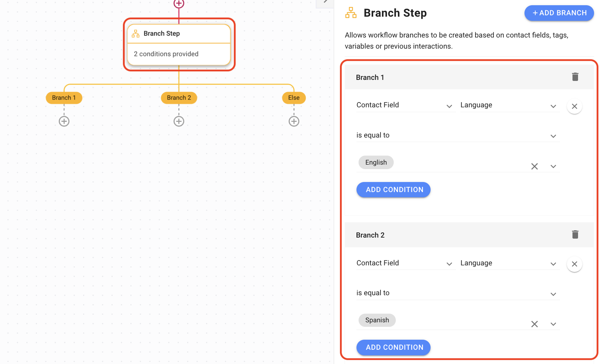The width and height of the screenshot is (601, 364).
Task: Open the value dropdown next to Spanish
Action: [x=553, y=324]
